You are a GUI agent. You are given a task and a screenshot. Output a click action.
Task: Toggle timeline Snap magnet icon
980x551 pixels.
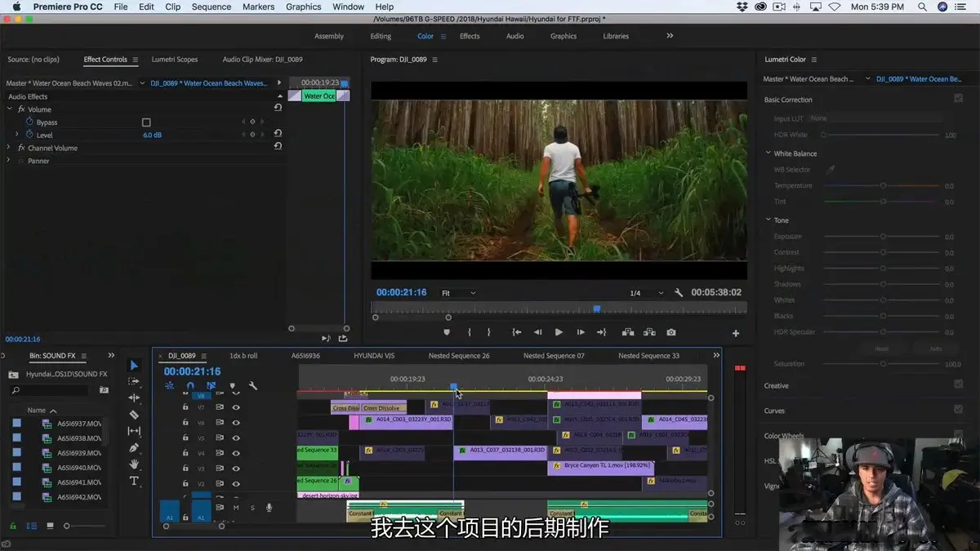pos(190,385)
